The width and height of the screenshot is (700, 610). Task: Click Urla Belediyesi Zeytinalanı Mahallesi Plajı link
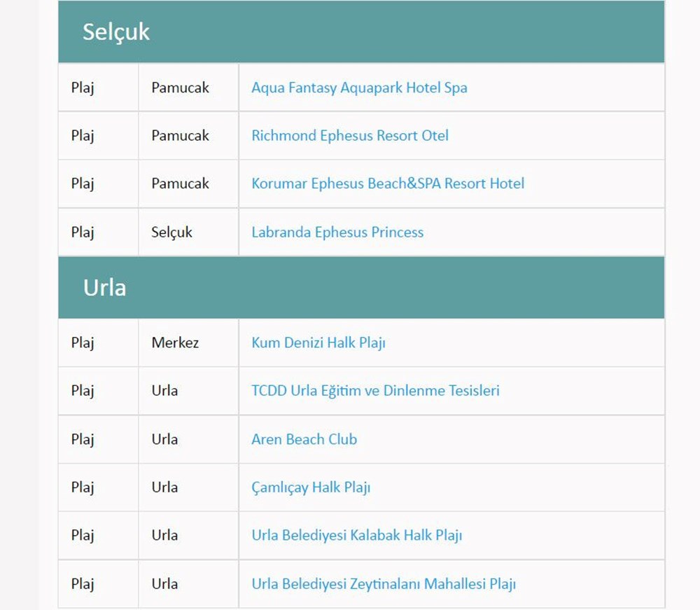tap(384, 583)
